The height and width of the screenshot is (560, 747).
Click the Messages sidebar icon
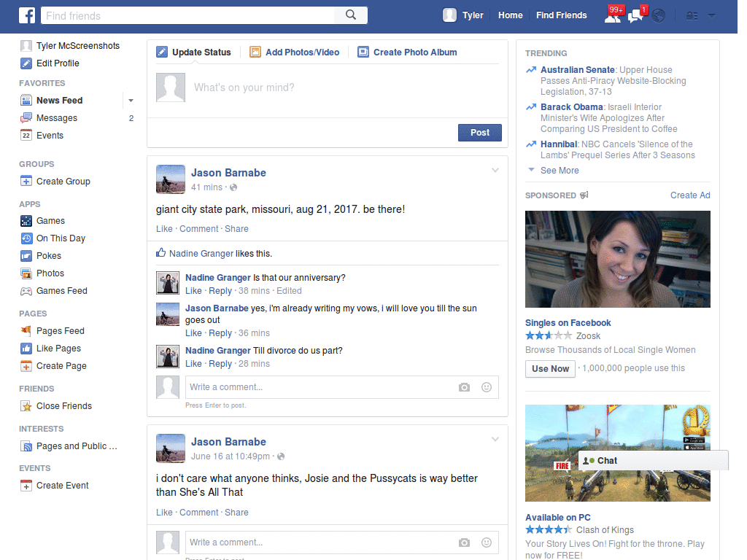click(x=26, y=118)
